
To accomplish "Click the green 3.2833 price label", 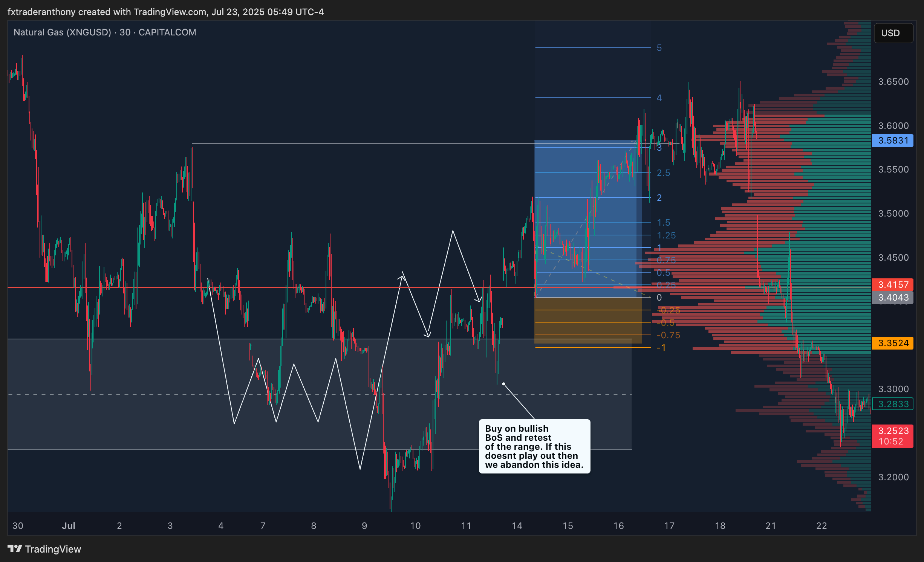I will 892,404.
